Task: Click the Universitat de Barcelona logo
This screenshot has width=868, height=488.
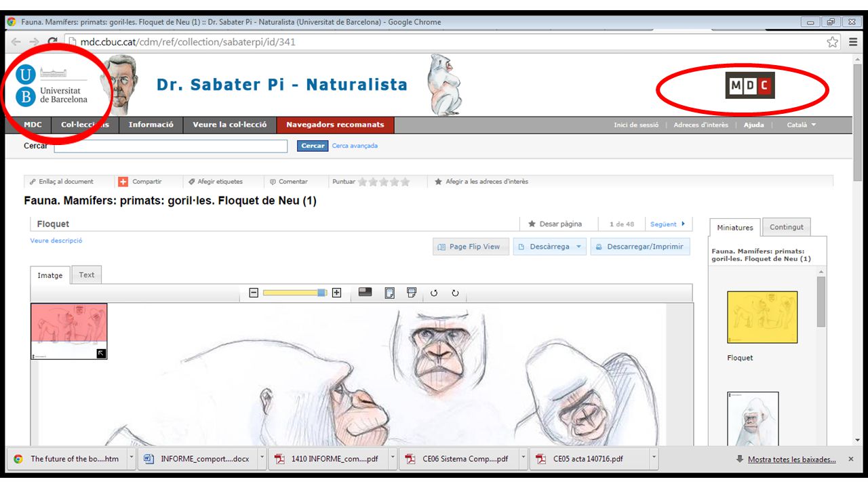Action: [x=53, y=87]
